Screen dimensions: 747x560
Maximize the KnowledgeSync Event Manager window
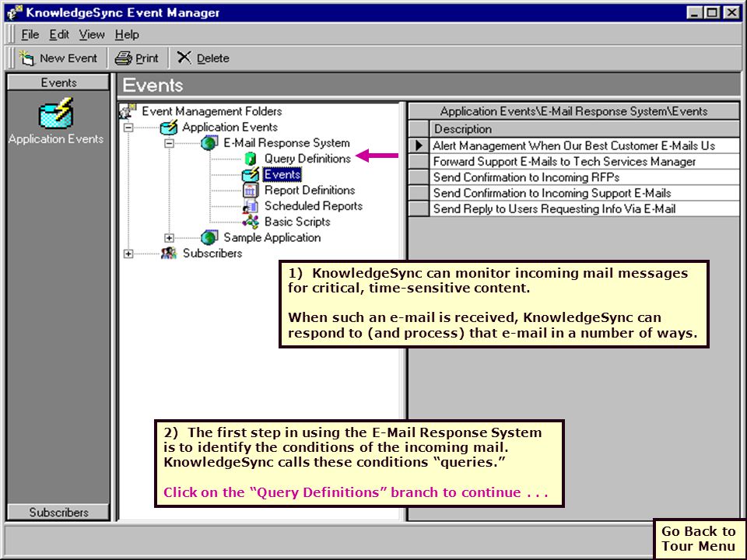point(712,12)
